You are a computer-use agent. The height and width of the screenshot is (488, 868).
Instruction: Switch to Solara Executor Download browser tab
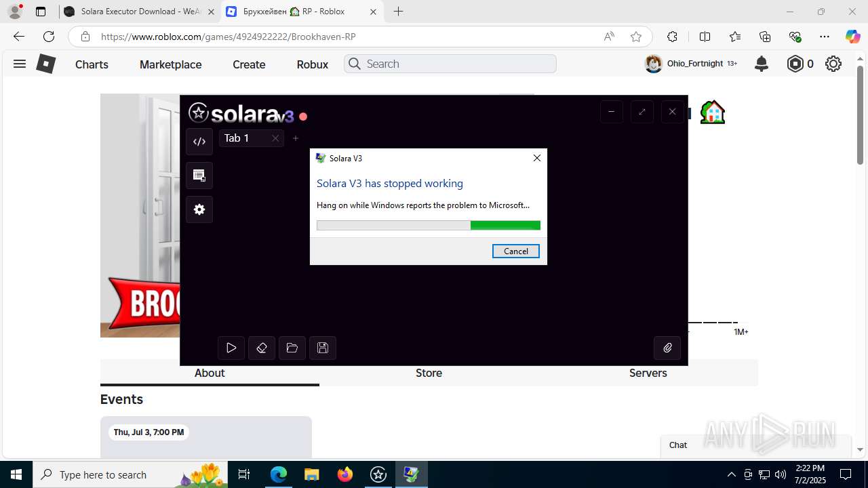coord(140,12)
